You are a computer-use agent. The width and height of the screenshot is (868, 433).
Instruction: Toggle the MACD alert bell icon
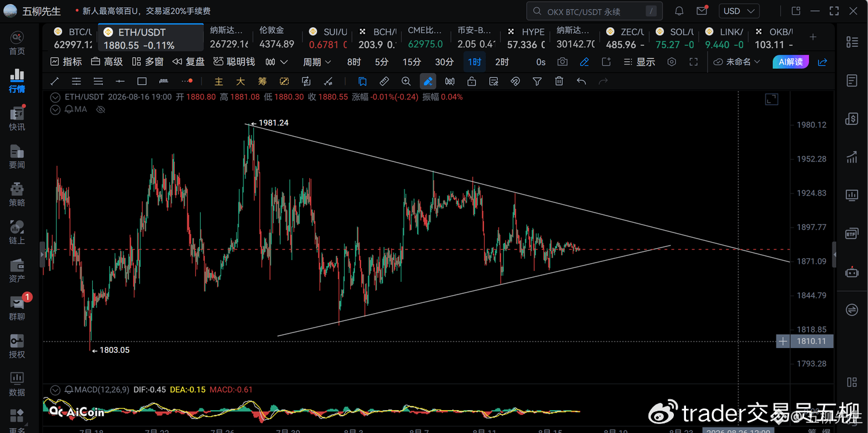69,390
